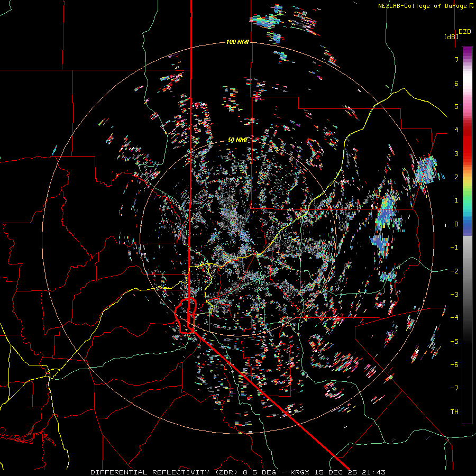Image resolution: width=476 pixels, height=476 pixels.
Task: Click the -2 value on color scale
Action: tap(454, 271)
